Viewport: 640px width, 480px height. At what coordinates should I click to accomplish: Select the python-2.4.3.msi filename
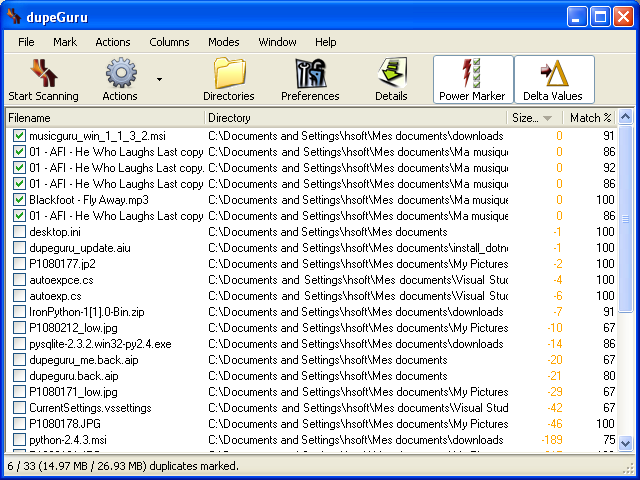pos(68,440)
